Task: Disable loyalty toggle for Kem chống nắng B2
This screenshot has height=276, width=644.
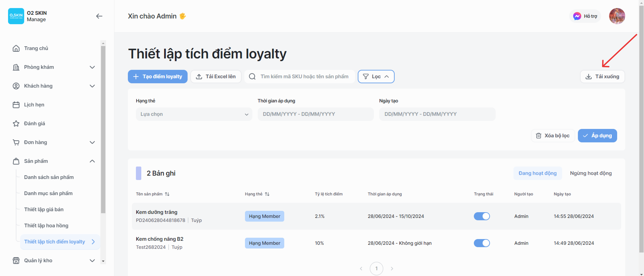Action: [x=482, y=243]
